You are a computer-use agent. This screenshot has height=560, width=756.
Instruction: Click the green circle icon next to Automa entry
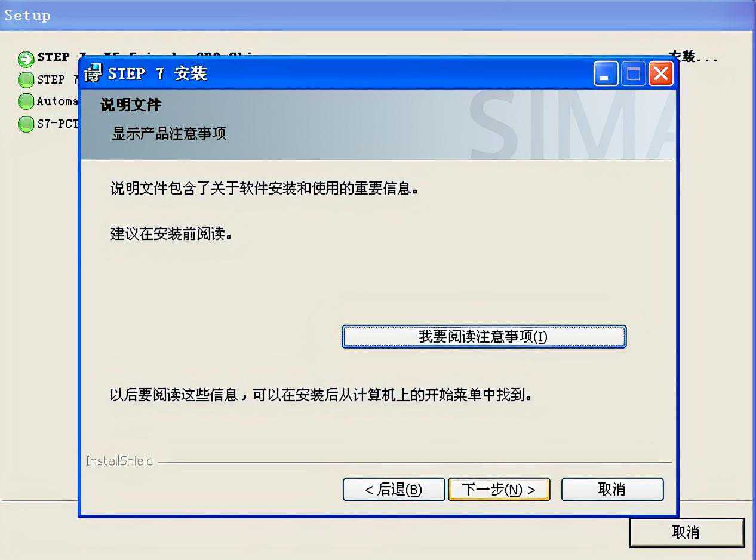tap(26, 101)
